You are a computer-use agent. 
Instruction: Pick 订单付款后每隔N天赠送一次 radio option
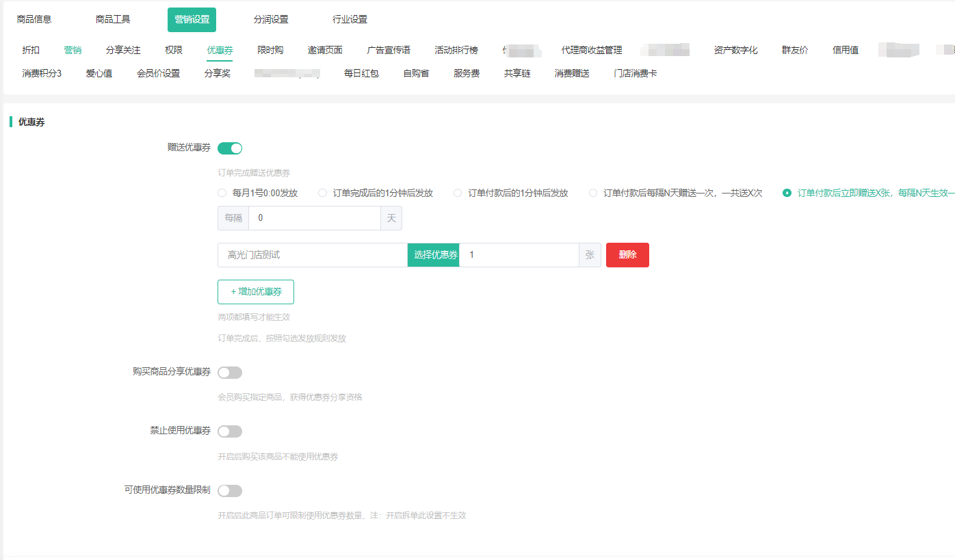point(594,194)
